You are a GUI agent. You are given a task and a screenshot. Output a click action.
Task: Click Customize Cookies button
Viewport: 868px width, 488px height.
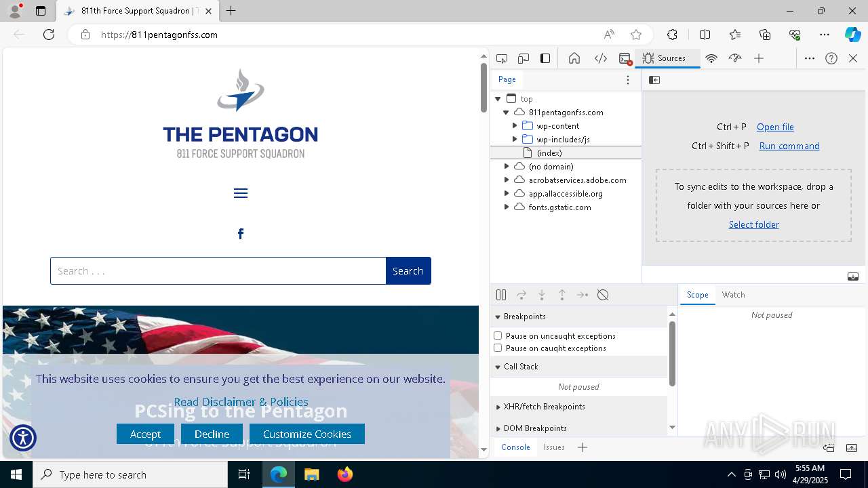coord(307,434)
